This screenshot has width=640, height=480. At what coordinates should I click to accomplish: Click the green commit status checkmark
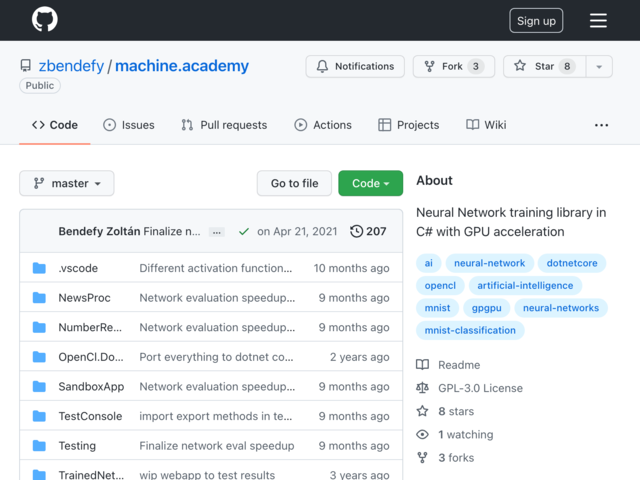pos(244,231)
